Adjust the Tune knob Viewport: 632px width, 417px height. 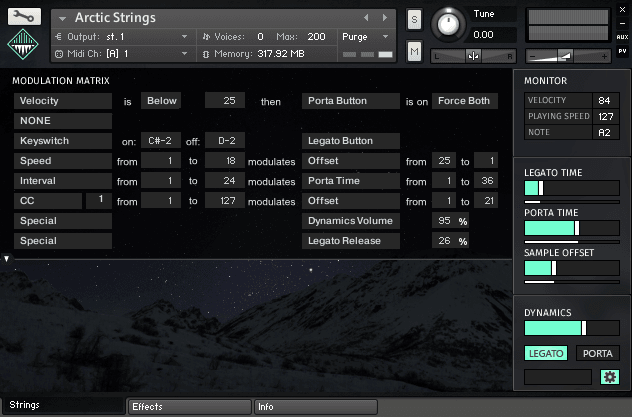click(448, 24)
